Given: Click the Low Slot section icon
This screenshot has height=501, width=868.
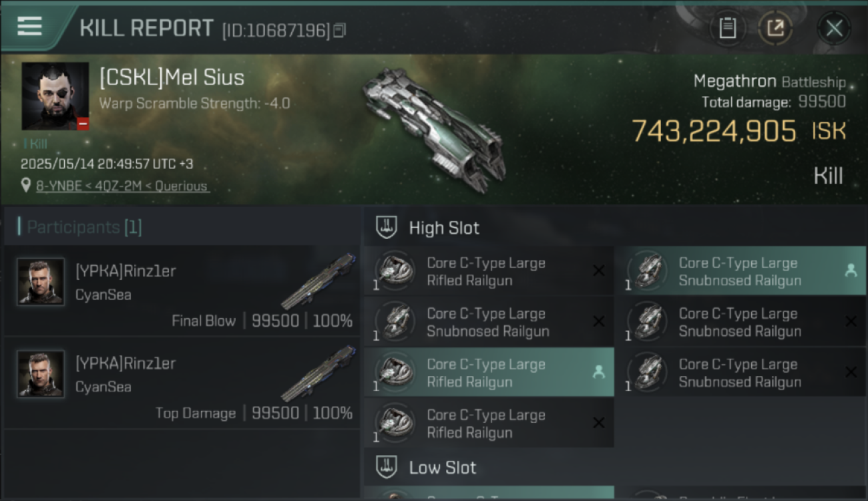Looking at the screenshot, I should coord(386,467).
